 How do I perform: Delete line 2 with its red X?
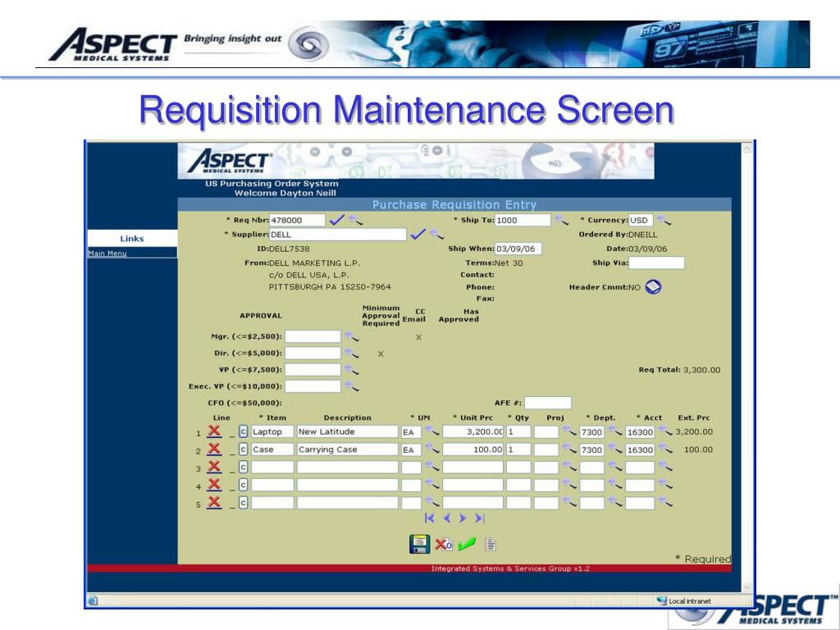(x=214, y=449)
